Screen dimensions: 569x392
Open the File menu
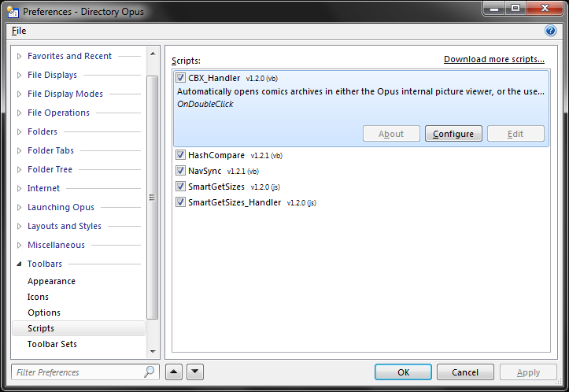coord(19,31)
